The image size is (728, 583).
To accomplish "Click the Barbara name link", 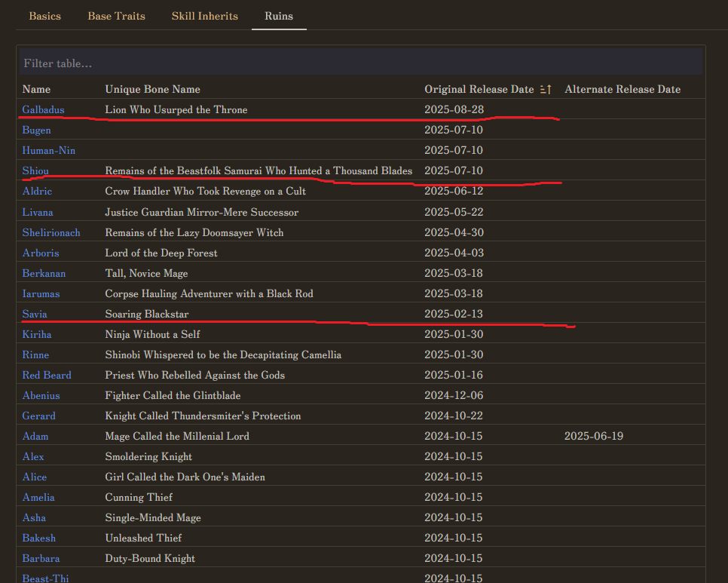I will 41,558.
